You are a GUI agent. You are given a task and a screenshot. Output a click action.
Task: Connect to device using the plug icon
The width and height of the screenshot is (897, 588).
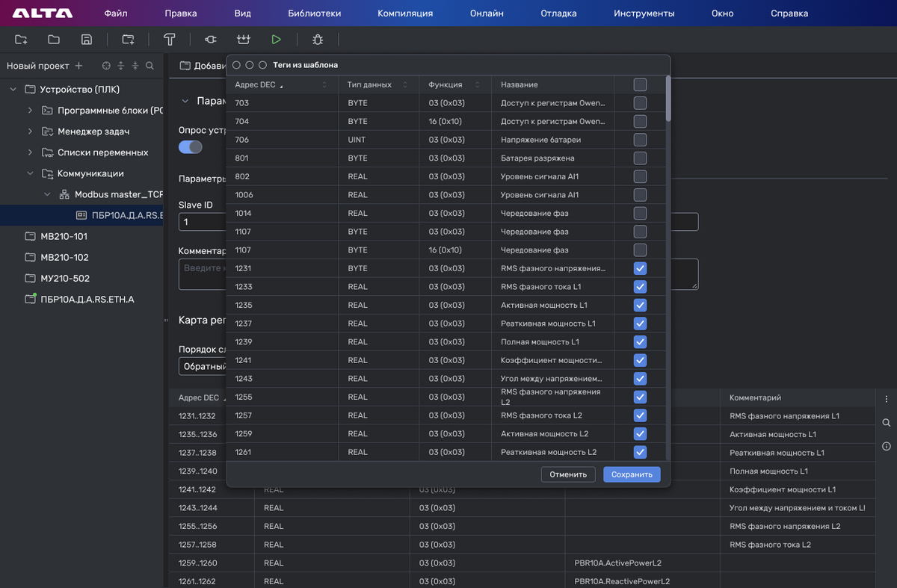point(211,40)
